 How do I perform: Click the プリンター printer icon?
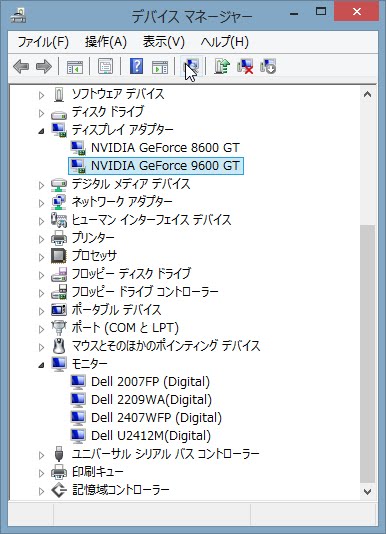point(59,238)
